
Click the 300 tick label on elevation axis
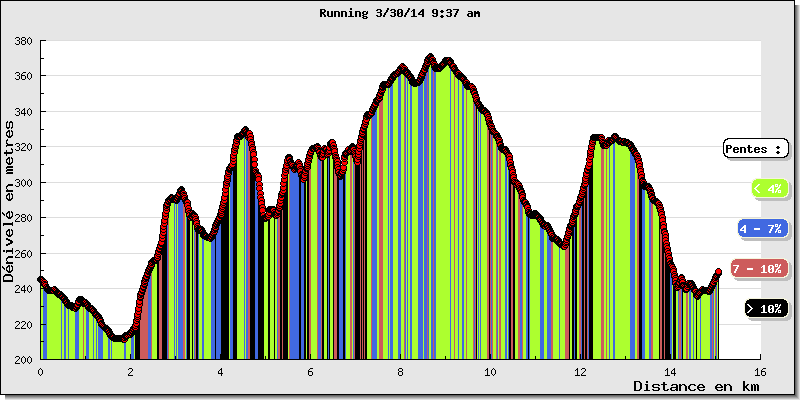tap(23, 182)
